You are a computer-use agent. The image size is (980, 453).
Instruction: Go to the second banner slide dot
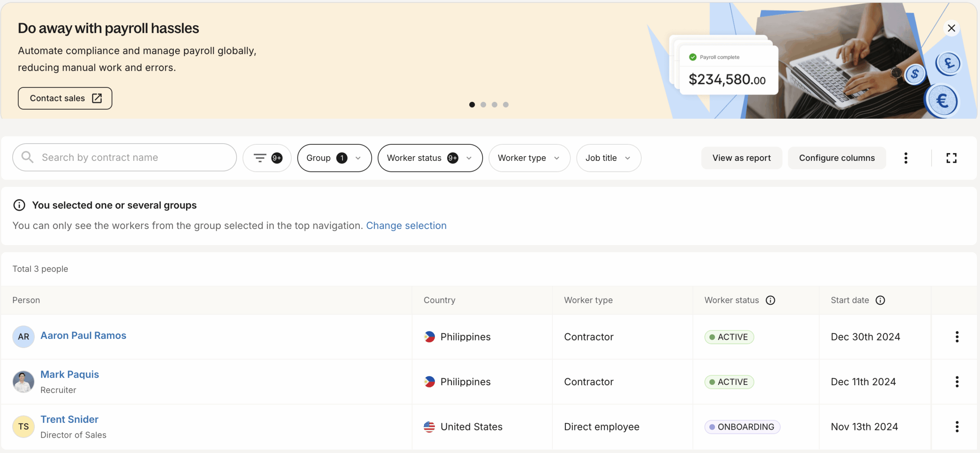click(x=483, y=105)
